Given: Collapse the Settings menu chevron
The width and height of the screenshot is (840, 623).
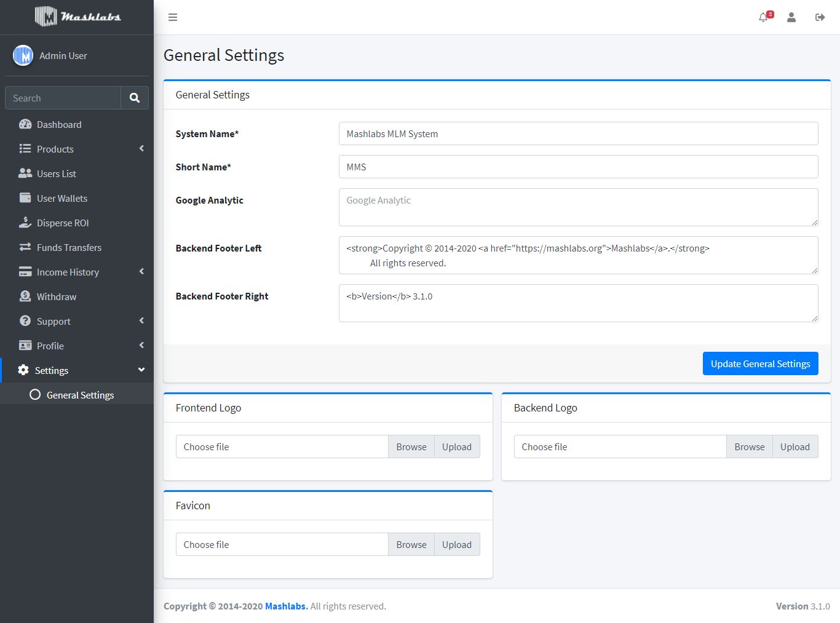Looking at the screenshot, I should (141, 370).
